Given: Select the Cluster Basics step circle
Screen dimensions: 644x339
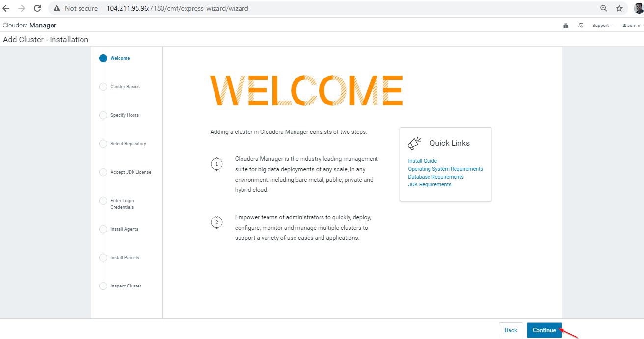Looking at the screenshot, I should (x=103, y=87).
